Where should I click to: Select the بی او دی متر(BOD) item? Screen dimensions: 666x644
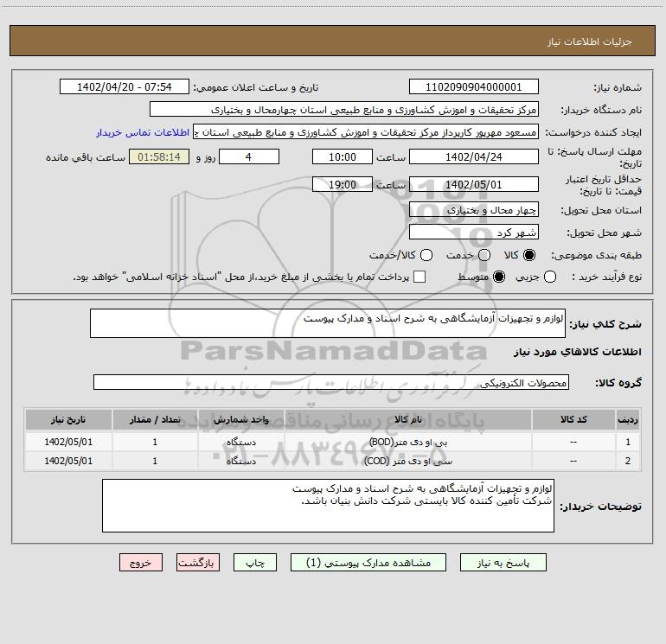pos(407,442)
